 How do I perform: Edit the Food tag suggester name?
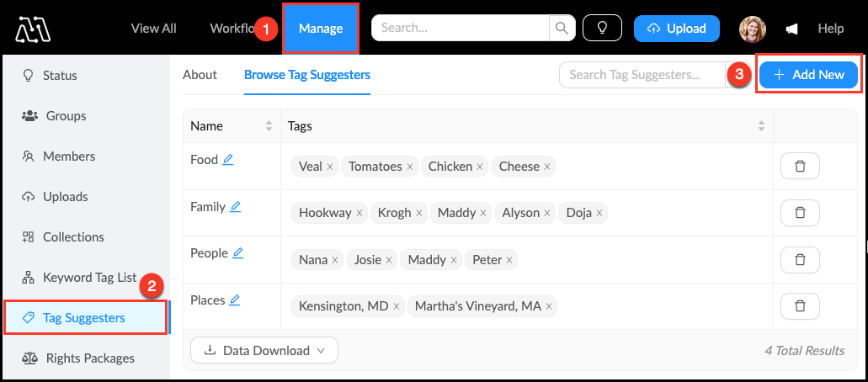click(x=227, y=160)
